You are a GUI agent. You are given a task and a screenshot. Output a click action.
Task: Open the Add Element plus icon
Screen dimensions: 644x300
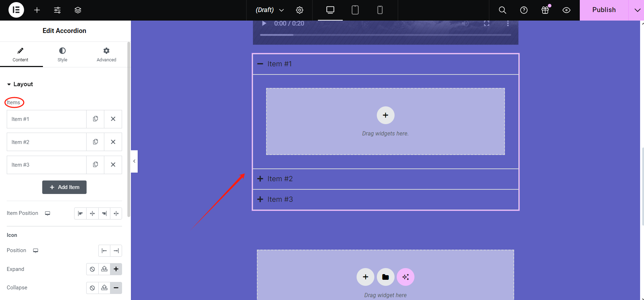[37, 10]
